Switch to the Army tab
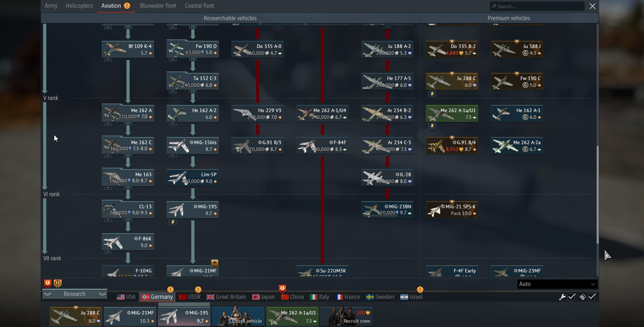The height and width of the screenshot is (327, 644). (51, 6)
